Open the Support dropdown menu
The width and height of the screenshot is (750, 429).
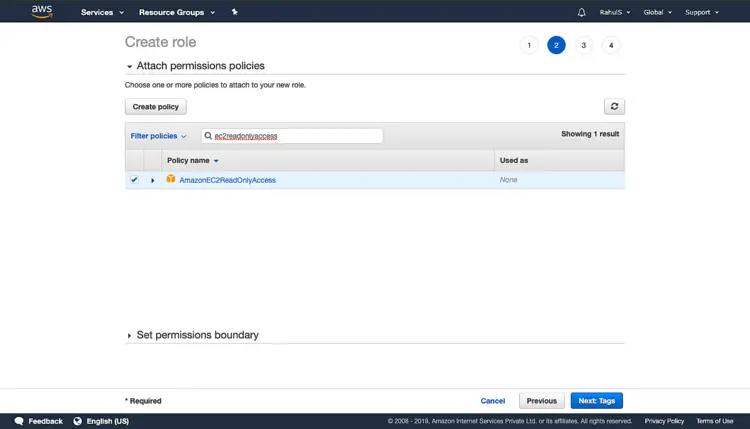[x=702, y=12]
